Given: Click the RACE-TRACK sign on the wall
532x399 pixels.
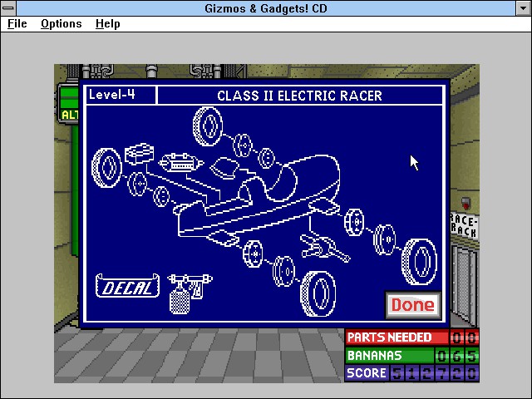Looking at the screenshot, I should pos(464,225).
